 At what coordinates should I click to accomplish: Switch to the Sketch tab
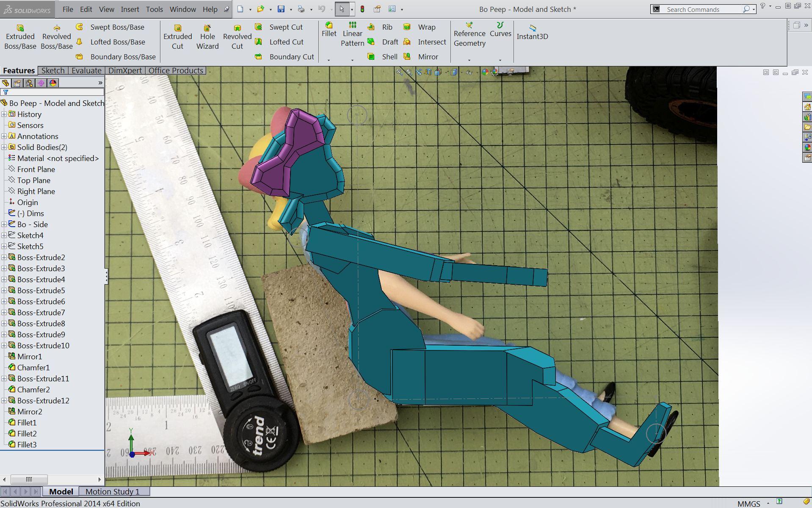click(x=52, y=70)
